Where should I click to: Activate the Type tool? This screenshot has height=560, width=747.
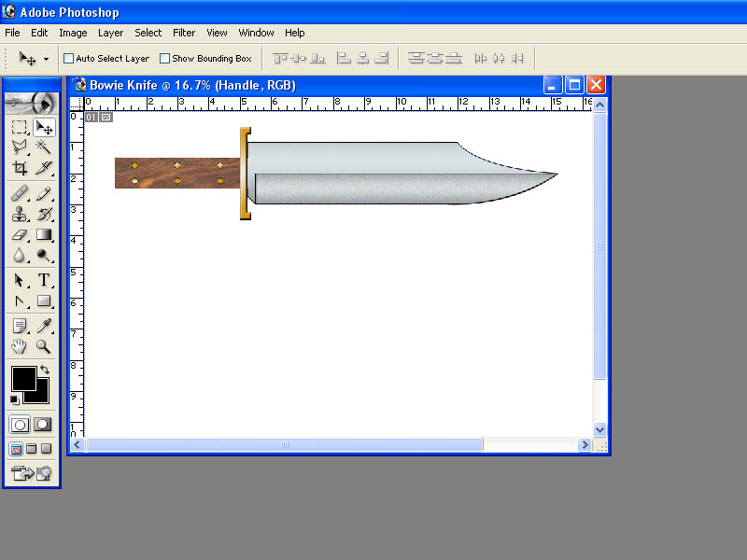[44, 280]
